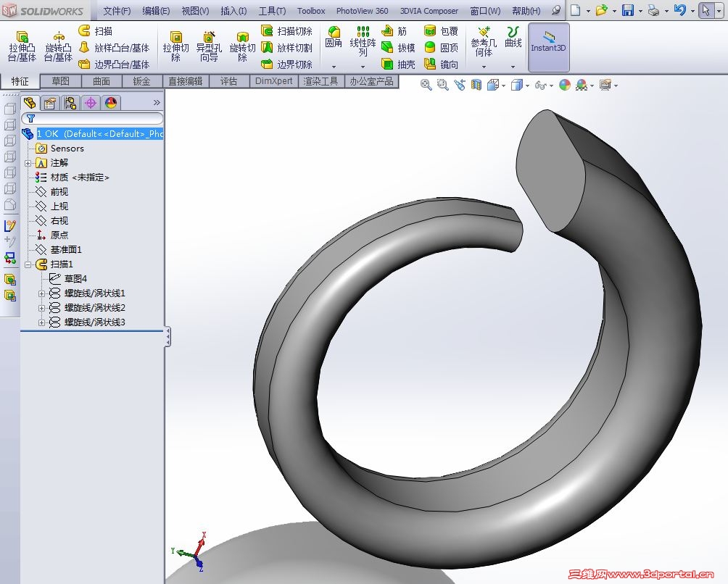Click the 镜向 mirror tool
Viewport: 728px width, 584px height.
tap(441, 64)
